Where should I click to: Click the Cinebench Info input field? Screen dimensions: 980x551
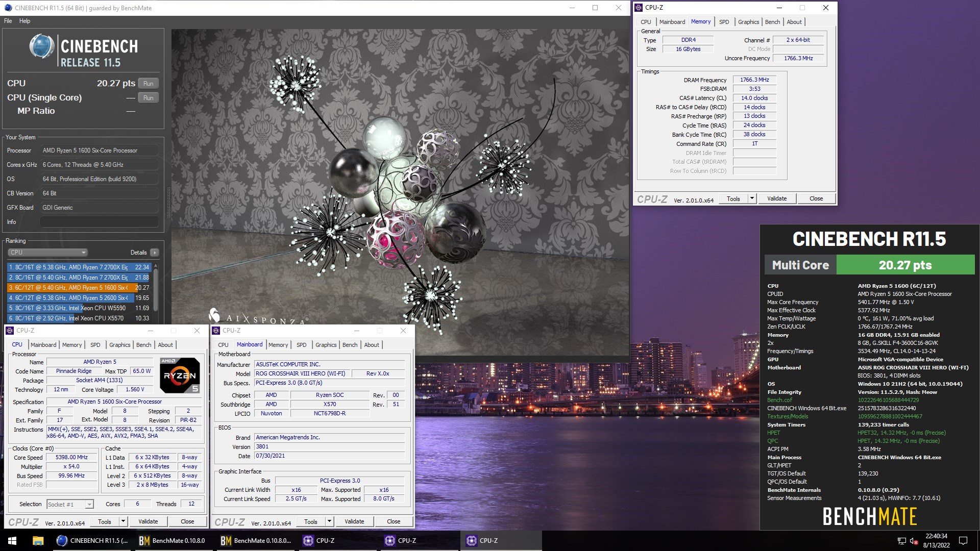(99, 222)
